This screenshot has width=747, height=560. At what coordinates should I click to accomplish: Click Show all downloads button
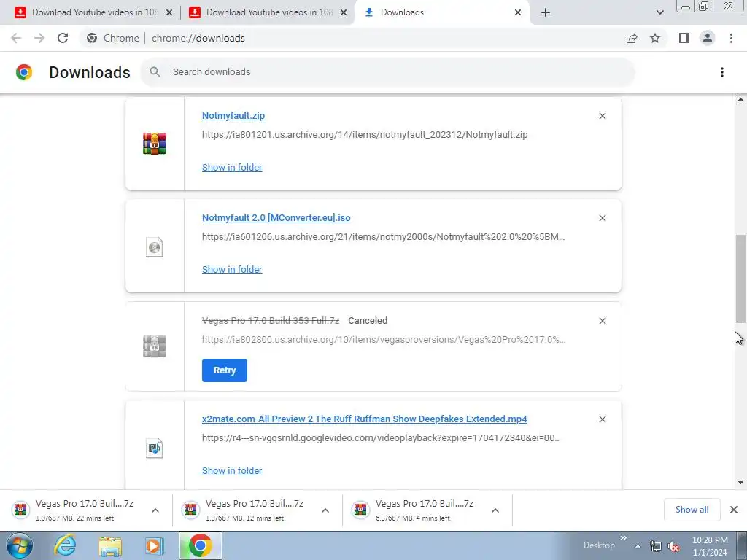(692, 510)
